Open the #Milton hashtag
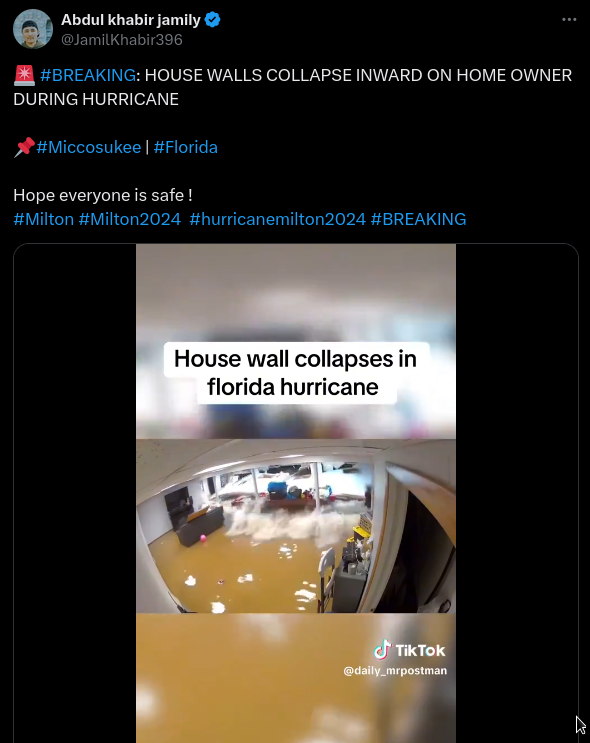Viewport: 590px width, 743px height. point(44,219)
